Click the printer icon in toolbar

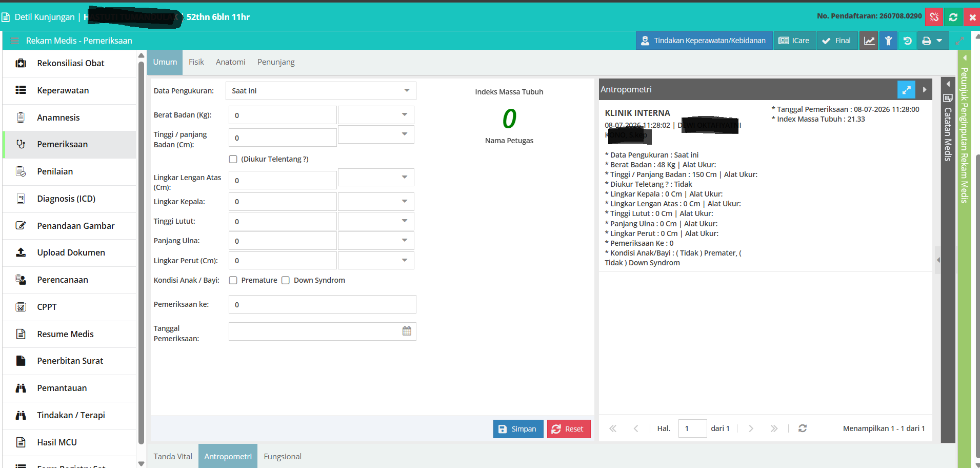(x=927, y=41)
